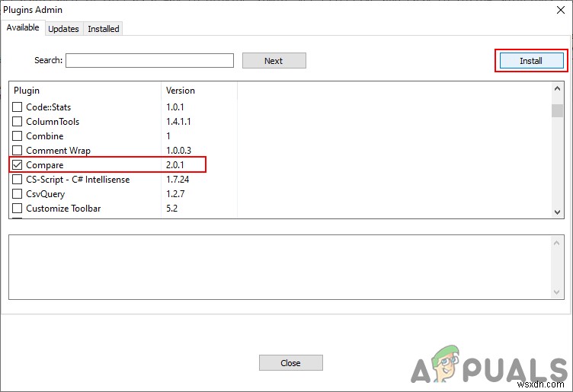Go to the Installed tab
This screenshot has width=573, height=392.
click(104, 29)
